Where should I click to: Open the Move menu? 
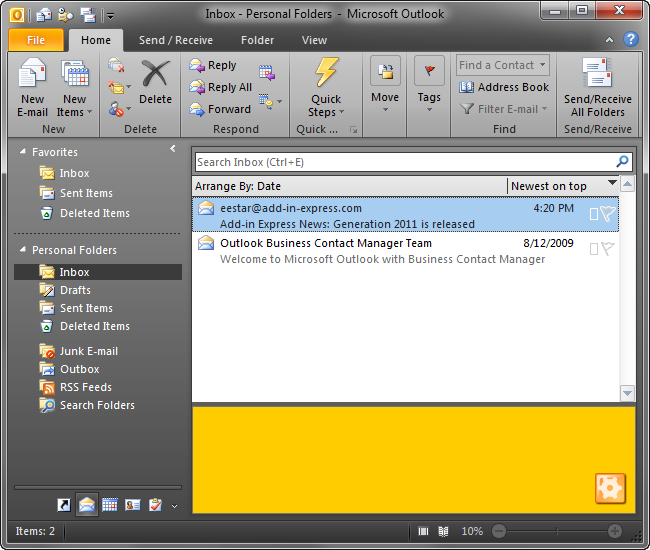point(385,85)
